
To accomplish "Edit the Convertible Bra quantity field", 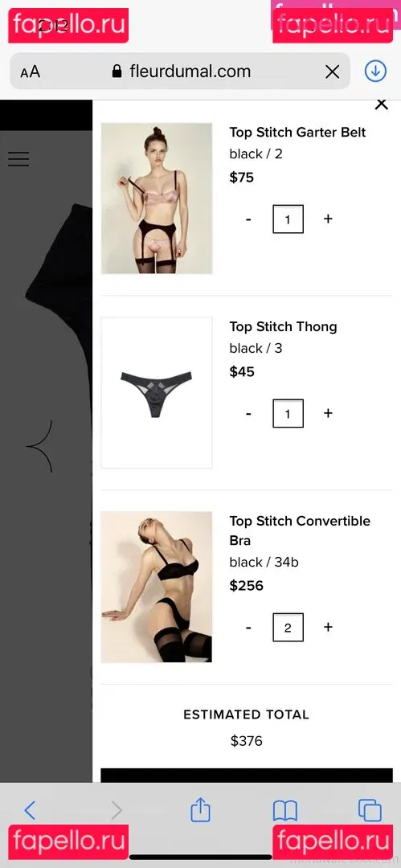I will pos(288,628).
